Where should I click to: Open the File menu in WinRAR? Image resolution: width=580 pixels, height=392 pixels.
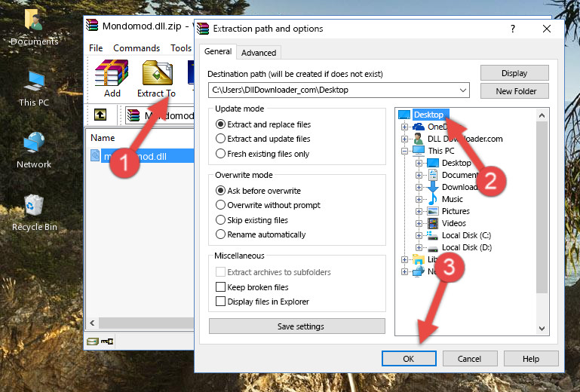(96, 48)
